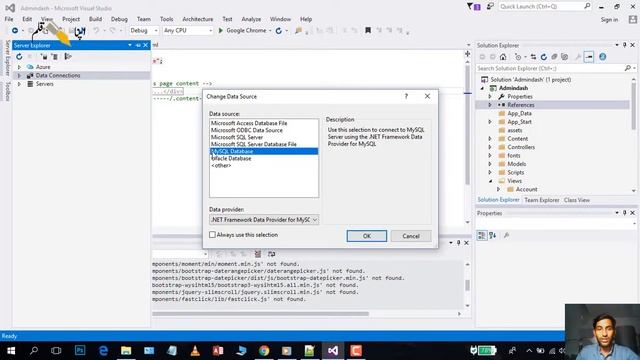Close the Change Data Source dialog

tap(427, 96)
